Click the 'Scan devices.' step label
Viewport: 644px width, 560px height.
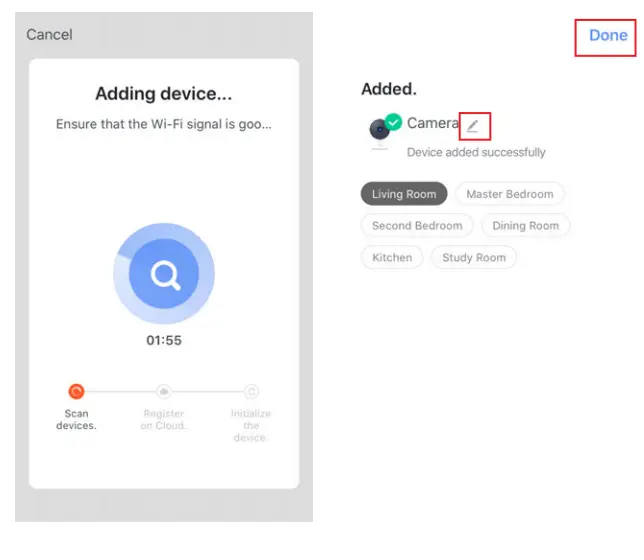[76, 419]
